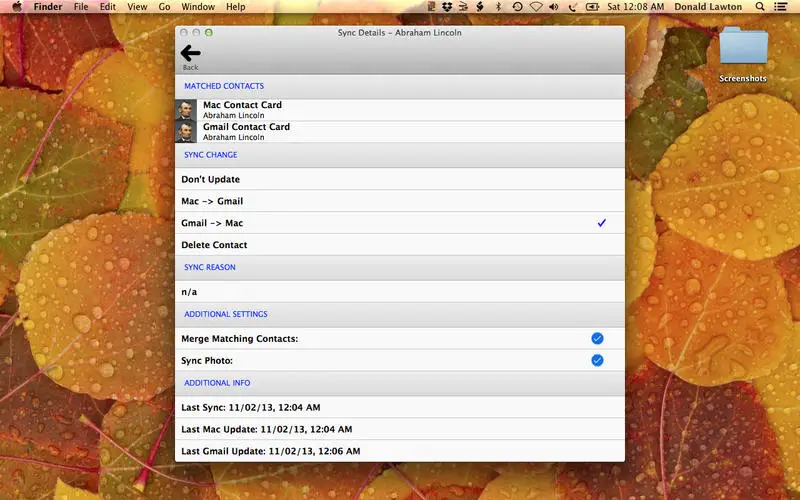Open the Go menu
800x500 pixels.
point(164,7)
